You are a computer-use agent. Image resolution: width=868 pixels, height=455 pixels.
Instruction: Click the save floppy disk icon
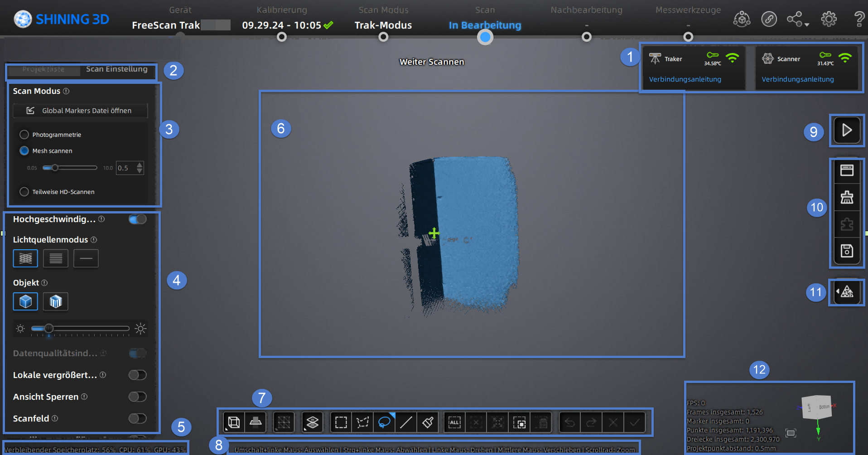(x=847, y=251)
